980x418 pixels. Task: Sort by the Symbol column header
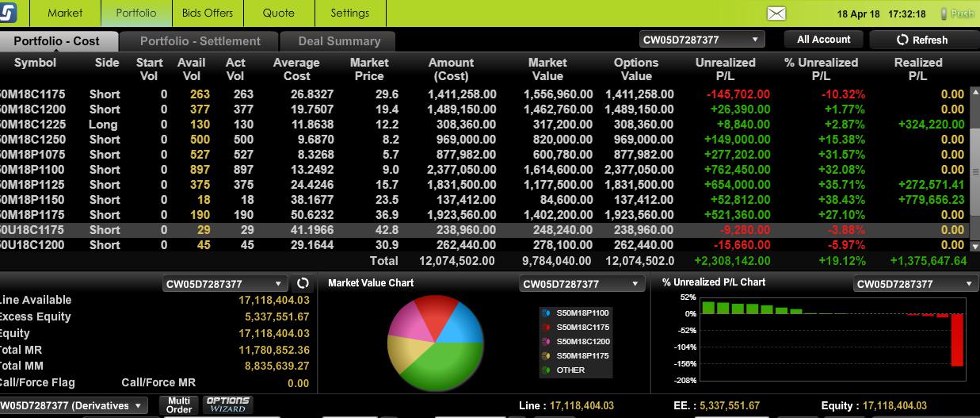point(36,63)
